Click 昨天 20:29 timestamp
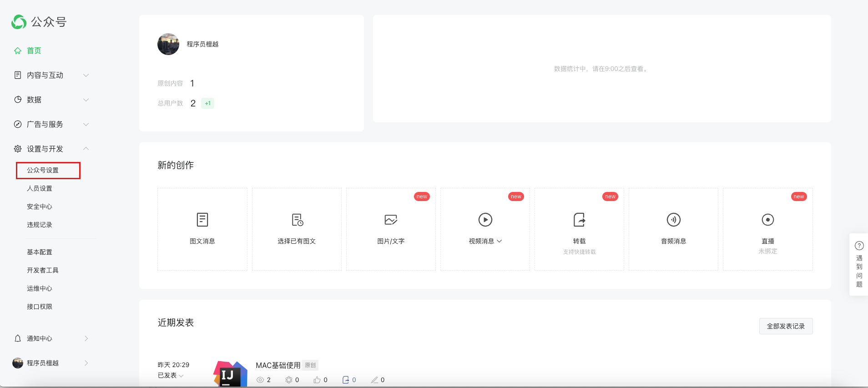Image resolution: width=868 pixels, height=388 pixels. pos(173,365)
